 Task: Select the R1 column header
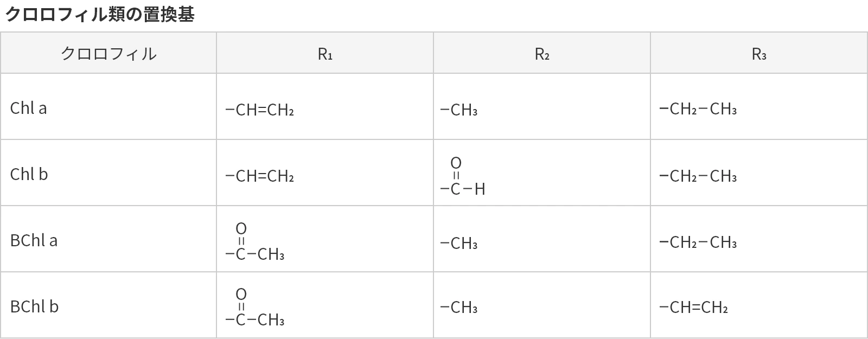click(325, 54)
